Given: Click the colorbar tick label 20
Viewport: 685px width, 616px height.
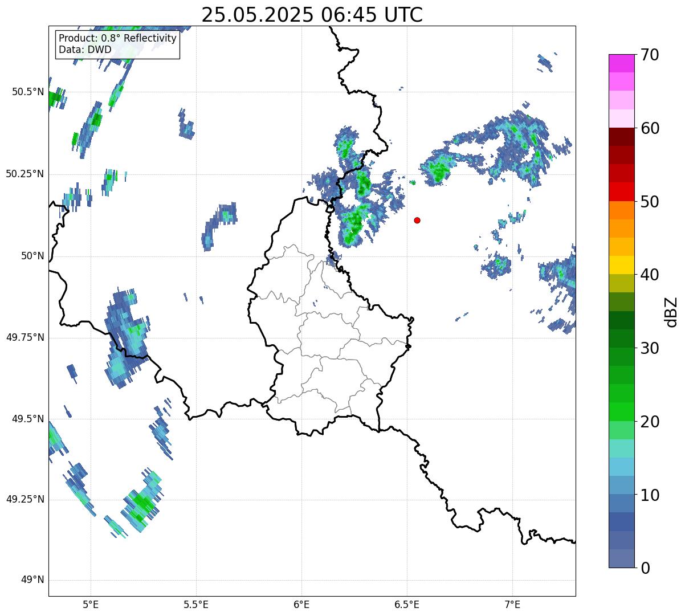Looking at the screenshot, I should pyautogui.click(x=649, y=422).
